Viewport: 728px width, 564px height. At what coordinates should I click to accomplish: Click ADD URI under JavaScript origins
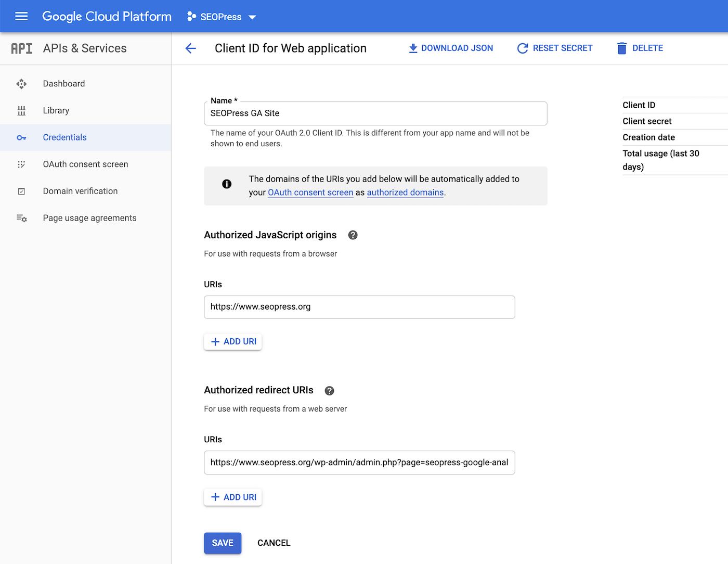pos(233,342)
